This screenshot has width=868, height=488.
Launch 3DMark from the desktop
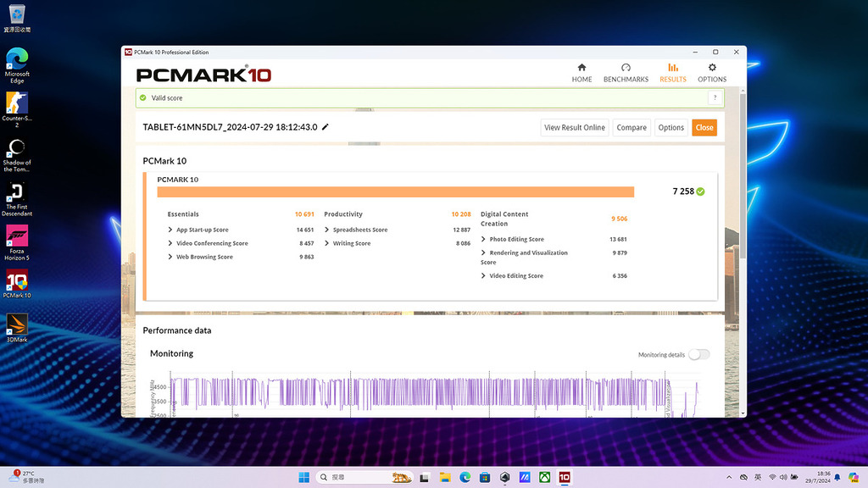[17, 326]
